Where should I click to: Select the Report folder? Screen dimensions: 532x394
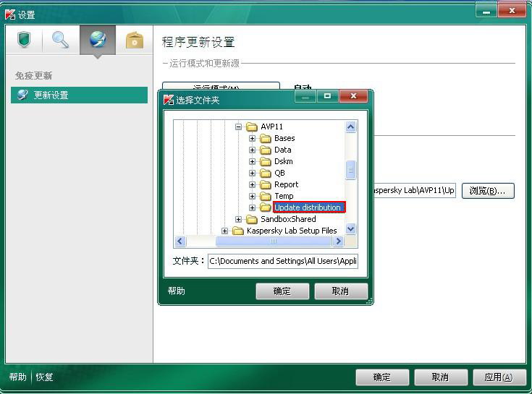[287, 184]
